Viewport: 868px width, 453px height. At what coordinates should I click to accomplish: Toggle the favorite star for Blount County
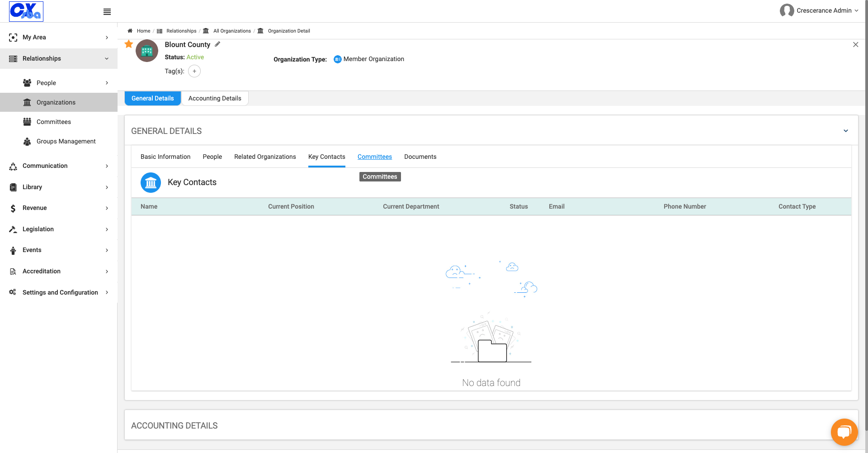click(x=129, y=44)
